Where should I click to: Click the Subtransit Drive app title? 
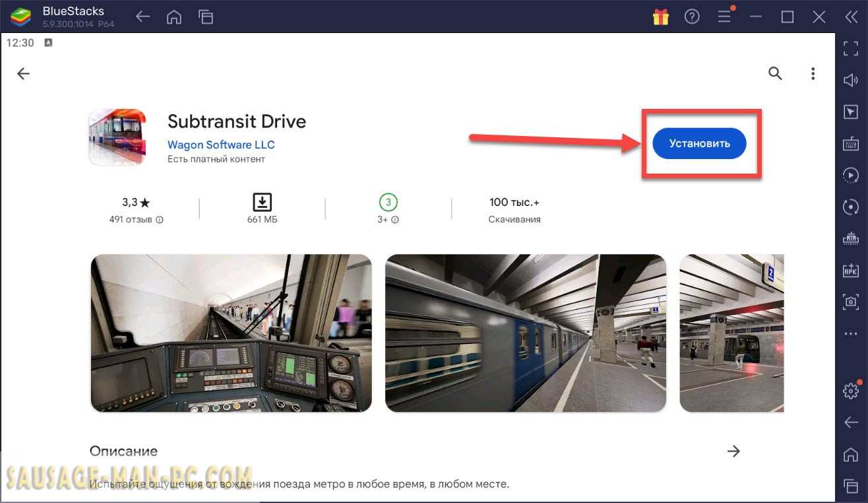[x=237, y=121]
